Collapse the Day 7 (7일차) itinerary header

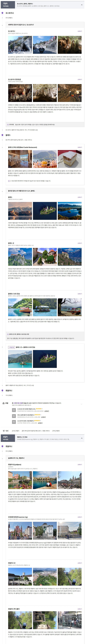tap(81, 5)
